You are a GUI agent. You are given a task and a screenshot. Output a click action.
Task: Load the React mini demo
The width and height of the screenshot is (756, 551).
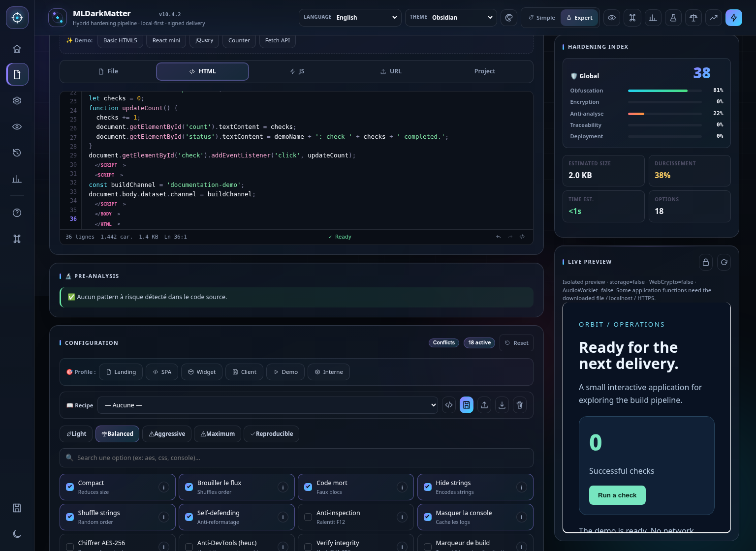click(166, 40)
